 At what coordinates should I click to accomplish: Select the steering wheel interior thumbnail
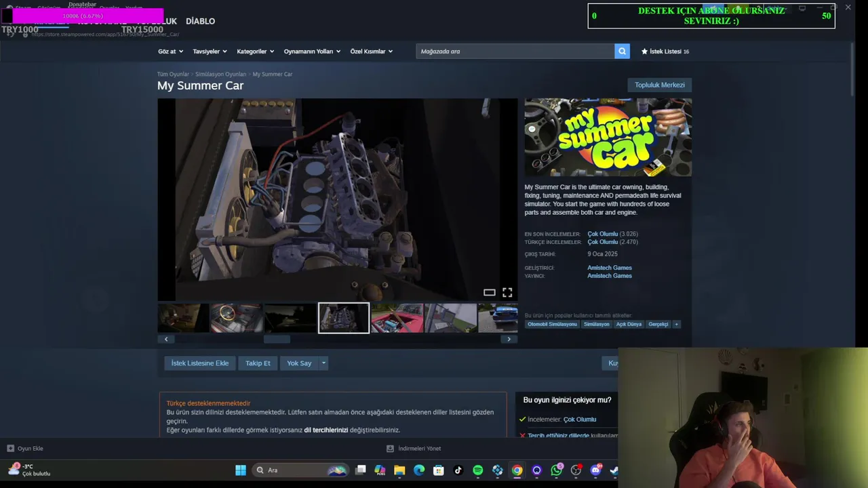pos(236,318)
